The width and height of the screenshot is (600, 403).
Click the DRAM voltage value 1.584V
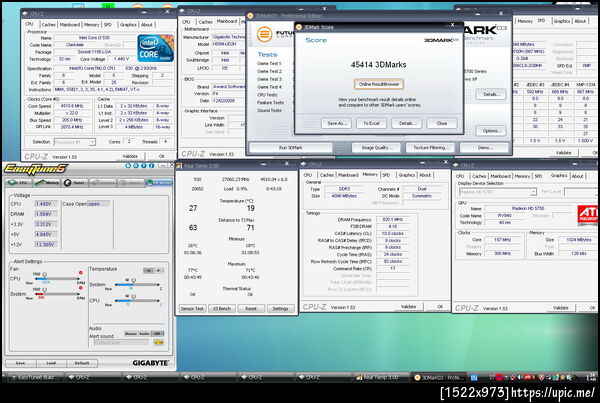click(x=46, y=214)
